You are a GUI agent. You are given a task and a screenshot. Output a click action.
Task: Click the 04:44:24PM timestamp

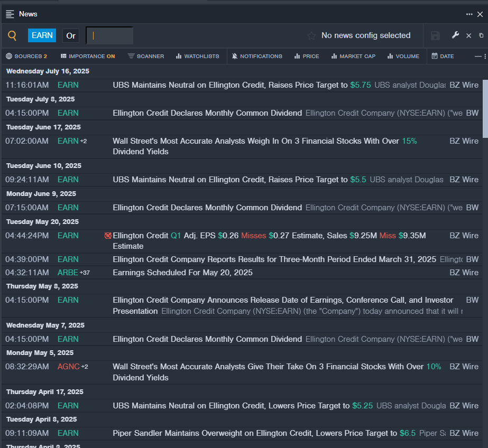27,236
